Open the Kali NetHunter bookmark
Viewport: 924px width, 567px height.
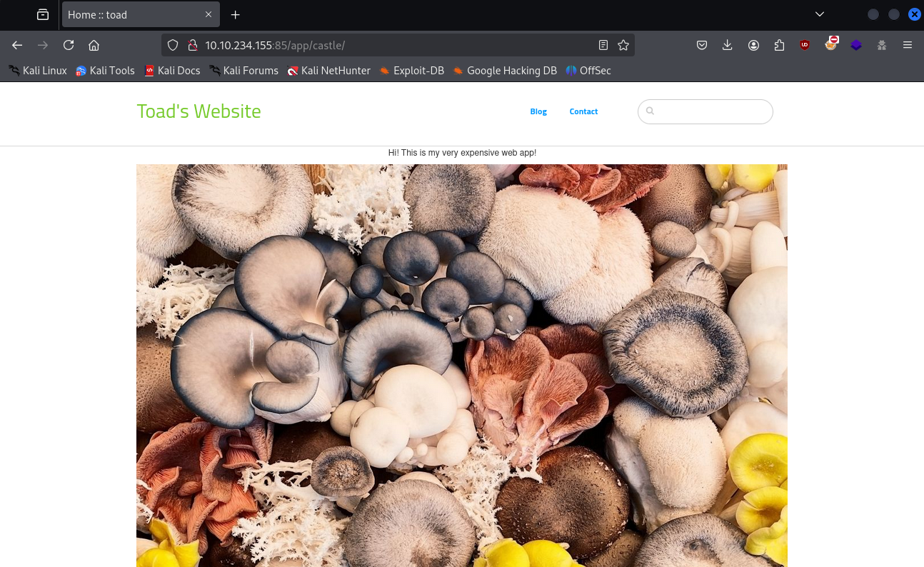(x=328, y=70)
